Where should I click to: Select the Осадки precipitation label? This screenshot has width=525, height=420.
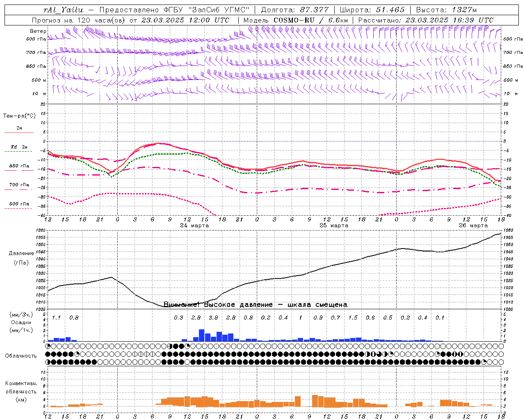click(21, 322)
